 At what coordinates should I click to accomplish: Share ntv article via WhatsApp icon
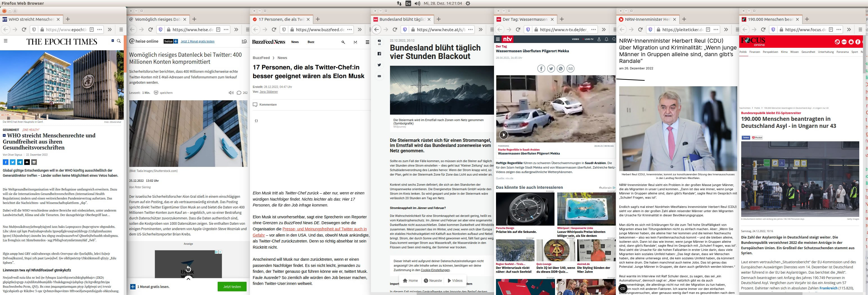point(561,69)
